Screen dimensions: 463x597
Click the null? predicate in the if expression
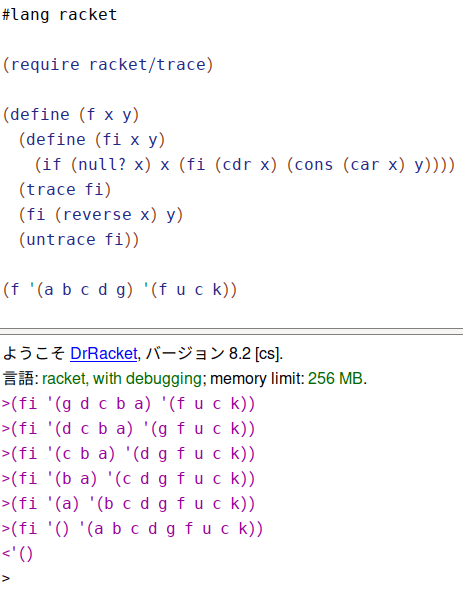pyautogui.click(x=102, y=164)
